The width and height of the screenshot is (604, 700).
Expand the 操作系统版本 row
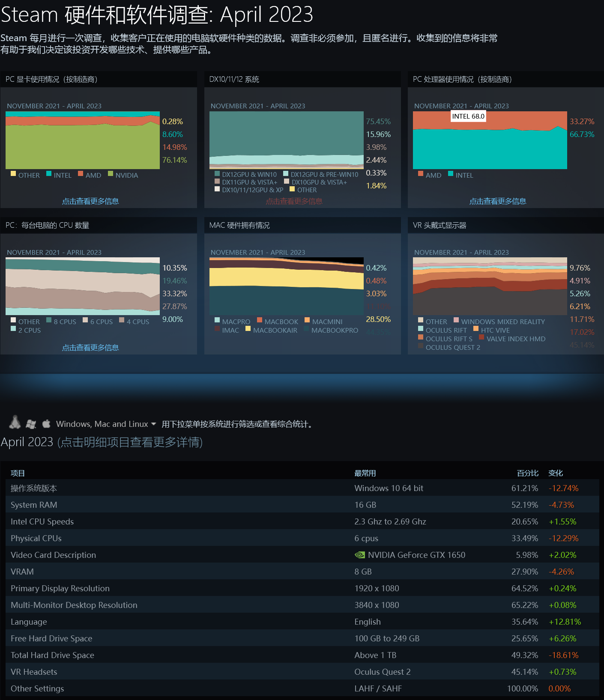(x=34, y=488)
